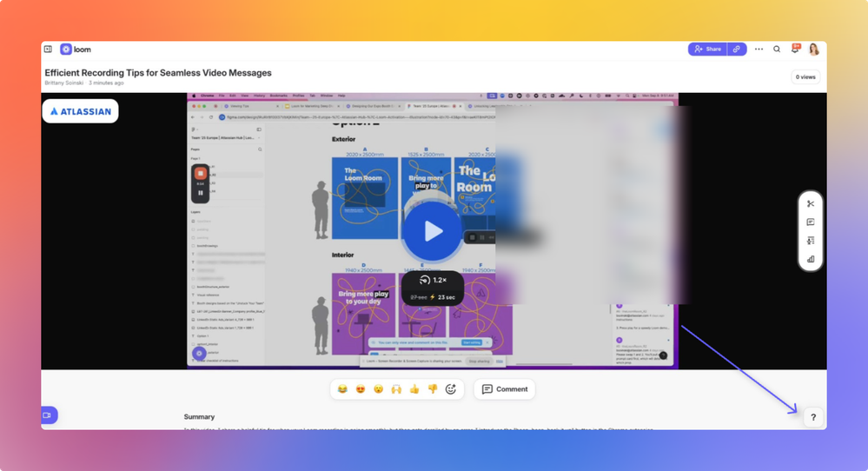
Task: Open the transcript panel icon
Action: [811, 222]
